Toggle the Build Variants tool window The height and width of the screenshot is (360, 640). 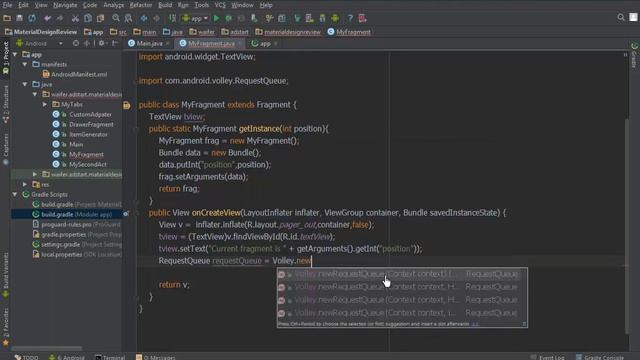(x=5, y=274)
